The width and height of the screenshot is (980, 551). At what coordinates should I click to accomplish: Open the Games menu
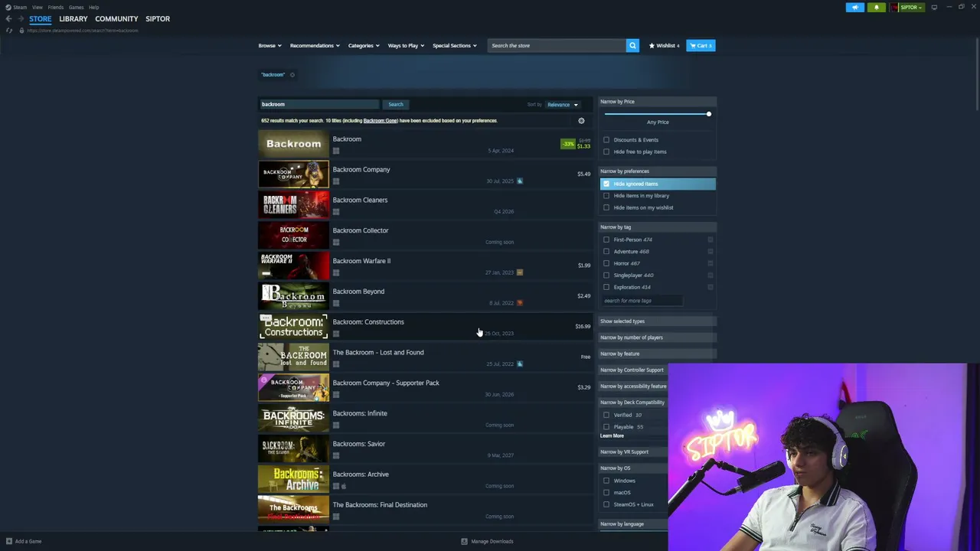coord(76,7)
